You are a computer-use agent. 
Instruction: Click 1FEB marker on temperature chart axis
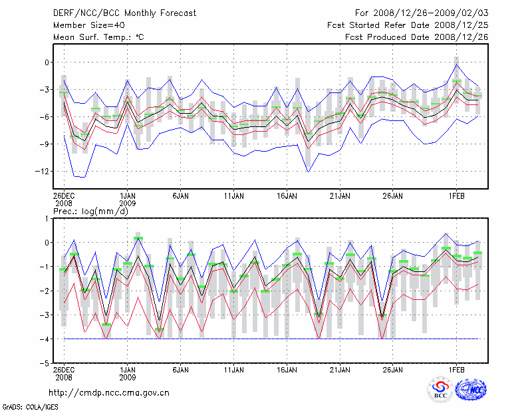(456, 196)
